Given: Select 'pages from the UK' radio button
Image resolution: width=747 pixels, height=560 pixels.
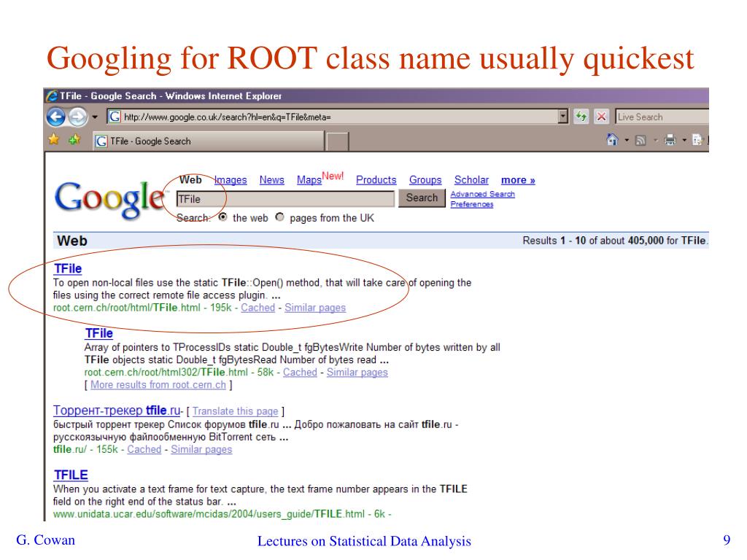Looking at the screenshot, I should tap(279, 217).
